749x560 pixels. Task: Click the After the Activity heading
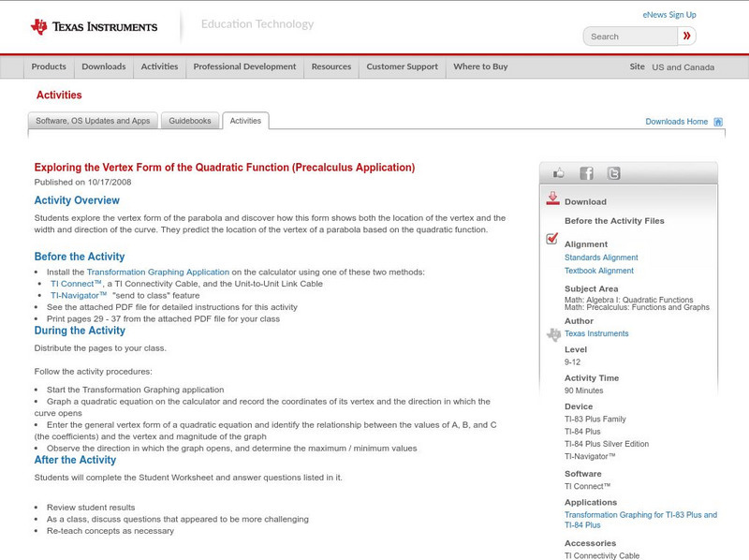pyautogui.click(x=75, y=460)
